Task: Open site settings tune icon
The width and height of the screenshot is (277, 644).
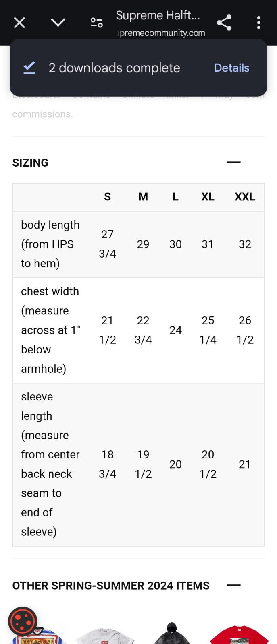Action: [97, 23]
